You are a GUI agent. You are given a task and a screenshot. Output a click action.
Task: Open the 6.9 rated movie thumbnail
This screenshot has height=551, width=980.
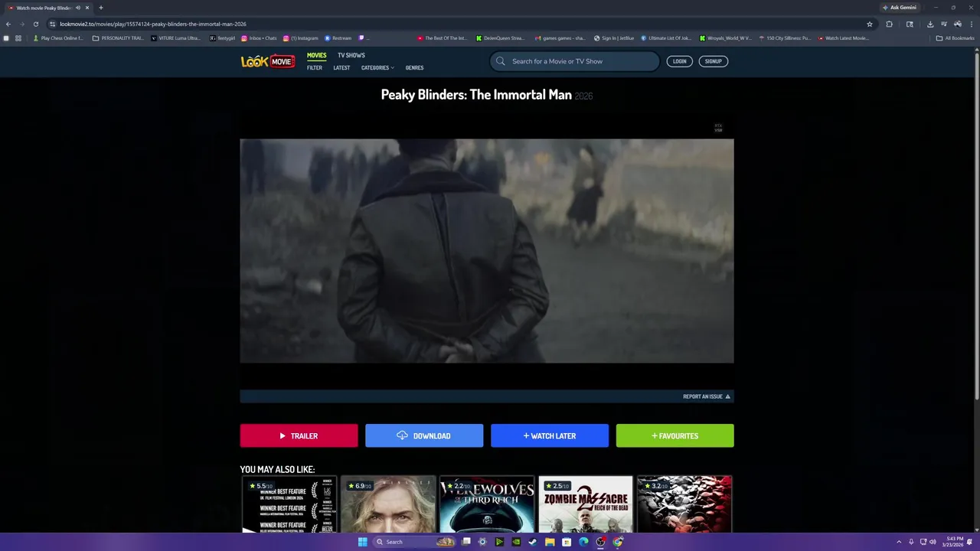(x=388, y=504)
